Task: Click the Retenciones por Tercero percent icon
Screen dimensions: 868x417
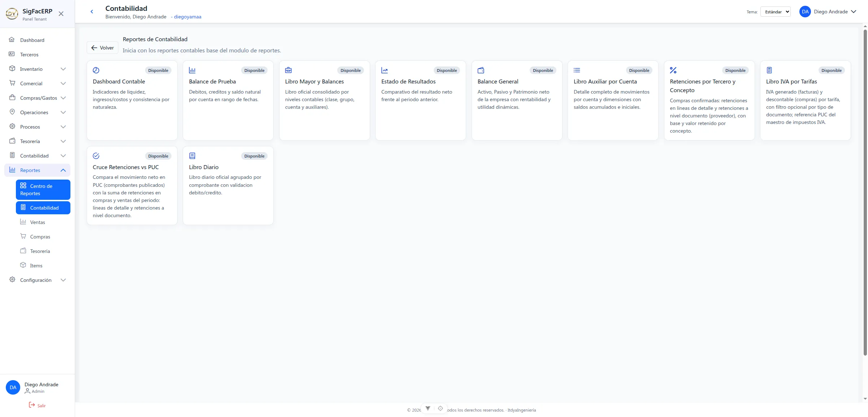Action: [x=673, y=70]
